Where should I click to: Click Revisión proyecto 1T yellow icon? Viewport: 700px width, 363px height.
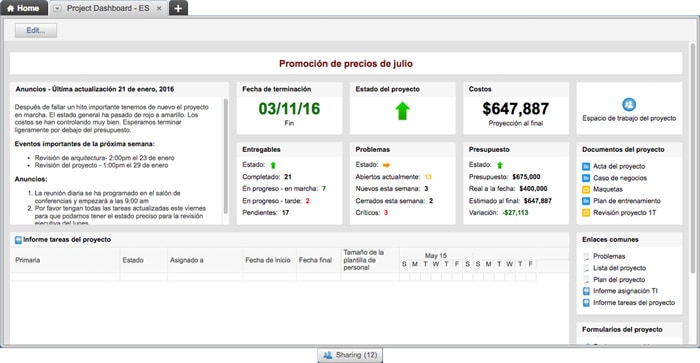586,213
